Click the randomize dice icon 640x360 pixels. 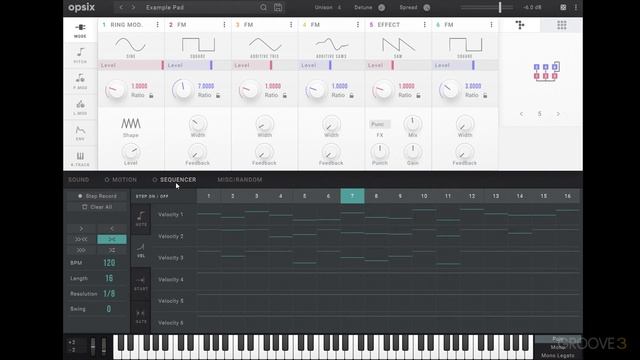[563, 7]
